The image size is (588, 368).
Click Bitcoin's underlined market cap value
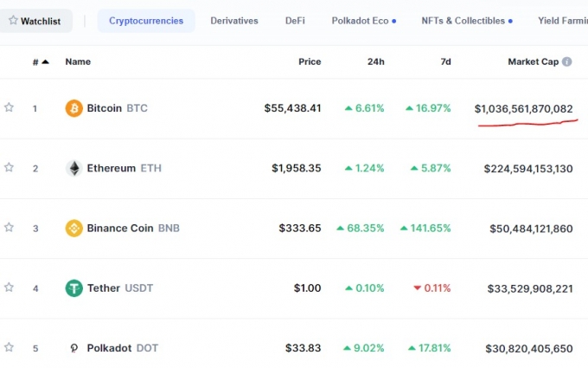pos(523,109)
